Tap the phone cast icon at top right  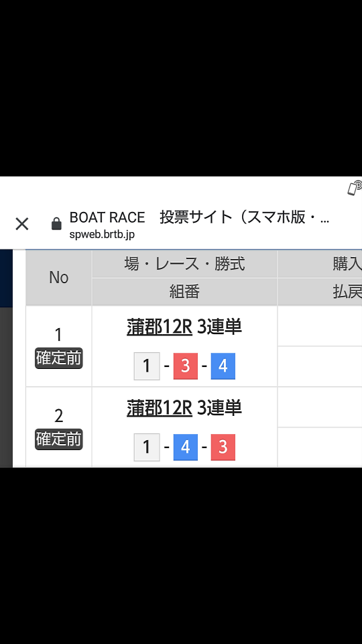[354, 188]
